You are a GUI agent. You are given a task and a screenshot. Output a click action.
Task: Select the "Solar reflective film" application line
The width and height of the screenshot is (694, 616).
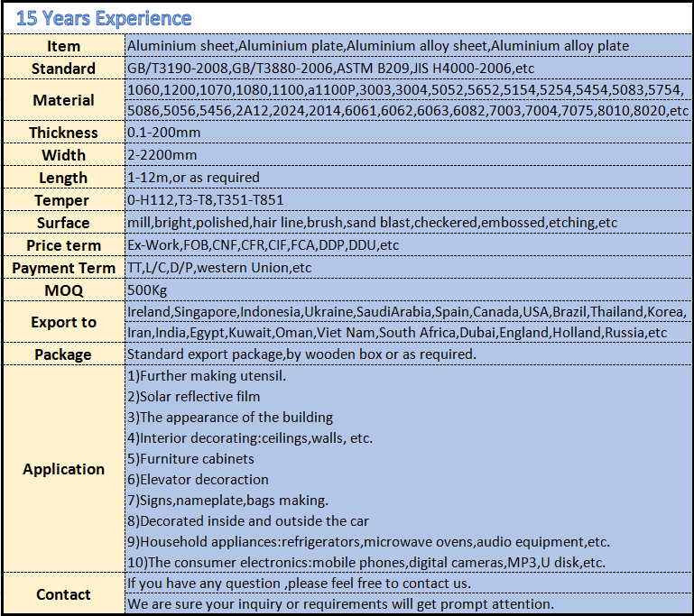click(x=193, y=397)
